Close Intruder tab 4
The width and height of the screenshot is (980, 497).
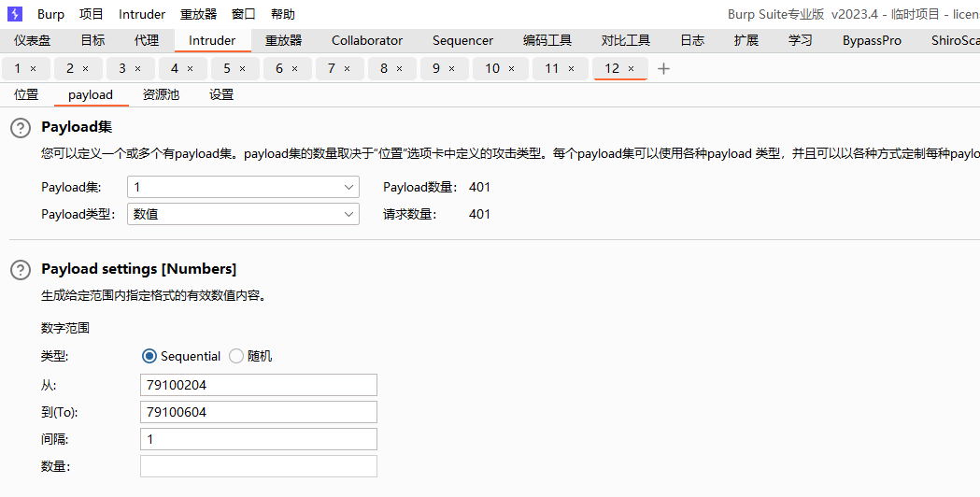(x=190, y=69)
